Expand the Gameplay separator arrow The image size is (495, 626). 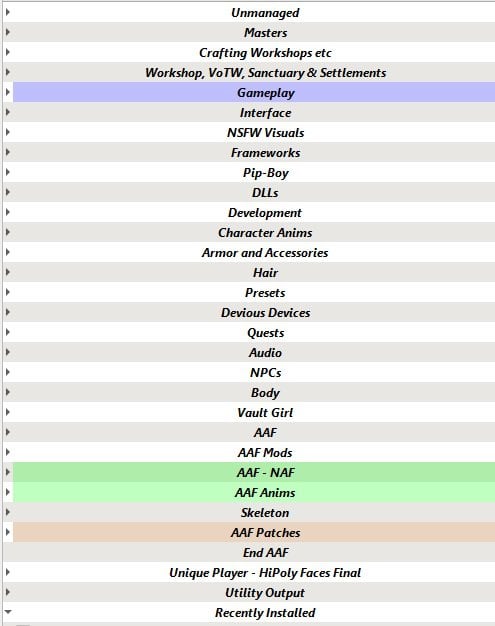[8, 92]
